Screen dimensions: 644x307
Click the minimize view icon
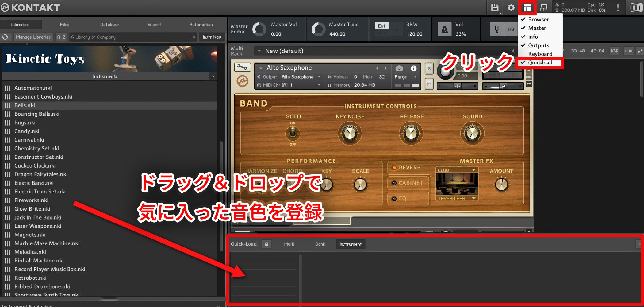(x=544, y=8)
